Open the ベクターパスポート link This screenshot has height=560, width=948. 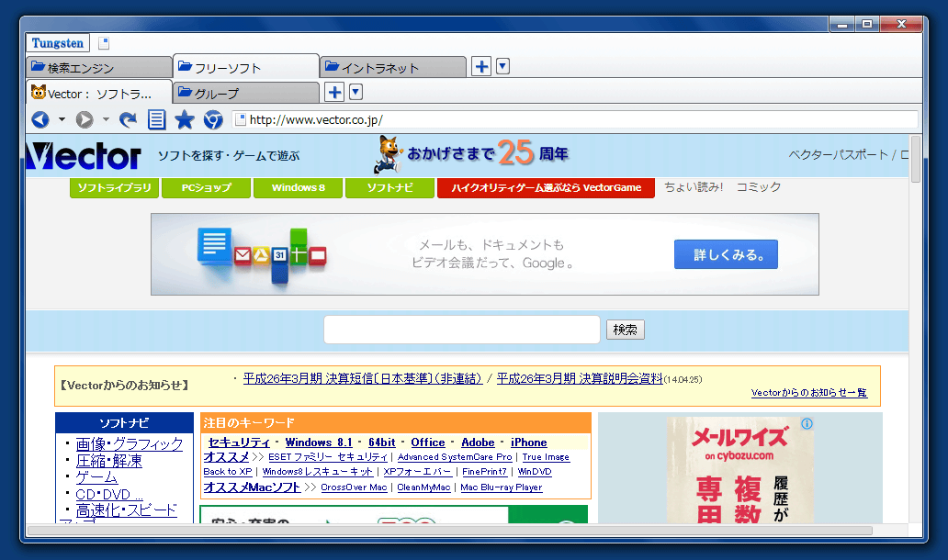(x=839, y=154)
